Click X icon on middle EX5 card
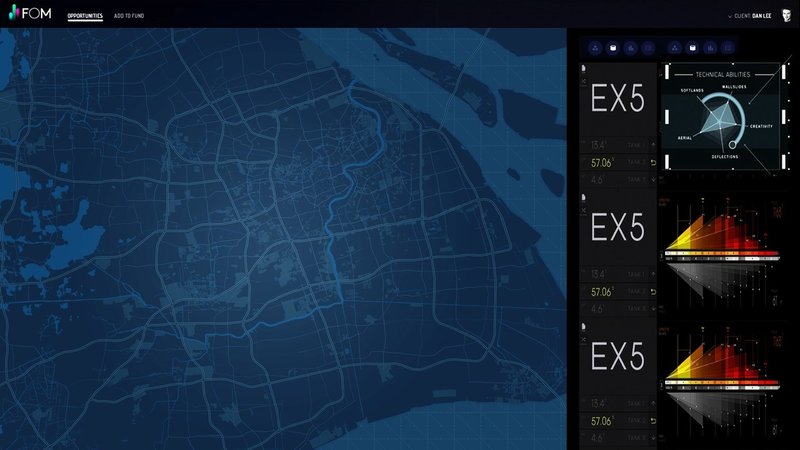This screenshot has height=450, width=800. coord(584,210)
